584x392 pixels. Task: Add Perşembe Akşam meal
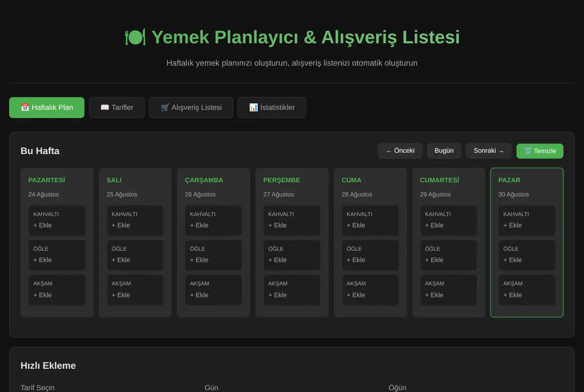click(292, 290)
